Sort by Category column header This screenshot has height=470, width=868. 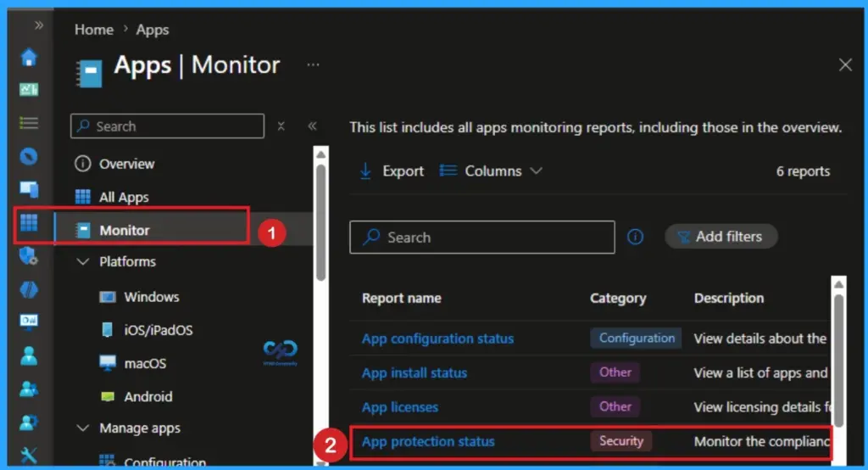(618, 298)
